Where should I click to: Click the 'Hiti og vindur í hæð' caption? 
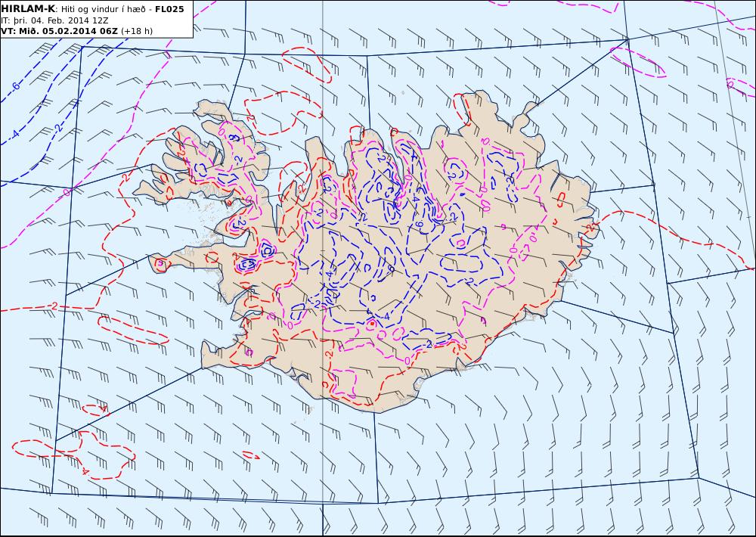[x=103, y=9]
